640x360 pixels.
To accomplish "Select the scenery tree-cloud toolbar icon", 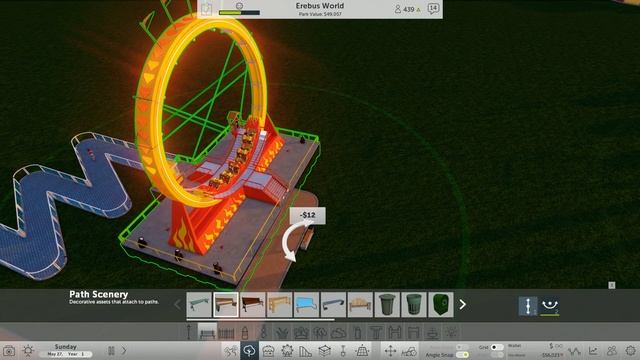I will pyautogui.click(x=249, y=351).
